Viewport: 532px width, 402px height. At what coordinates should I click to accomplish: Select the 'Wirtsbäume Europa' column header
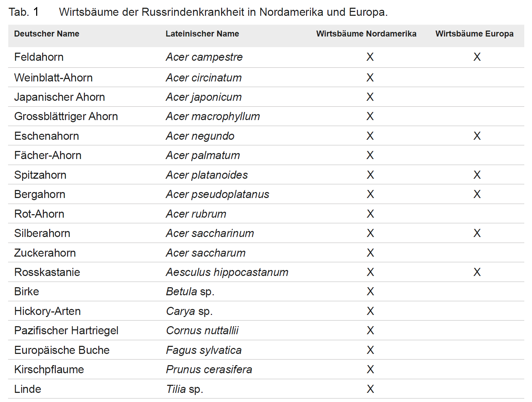(474, 34)
